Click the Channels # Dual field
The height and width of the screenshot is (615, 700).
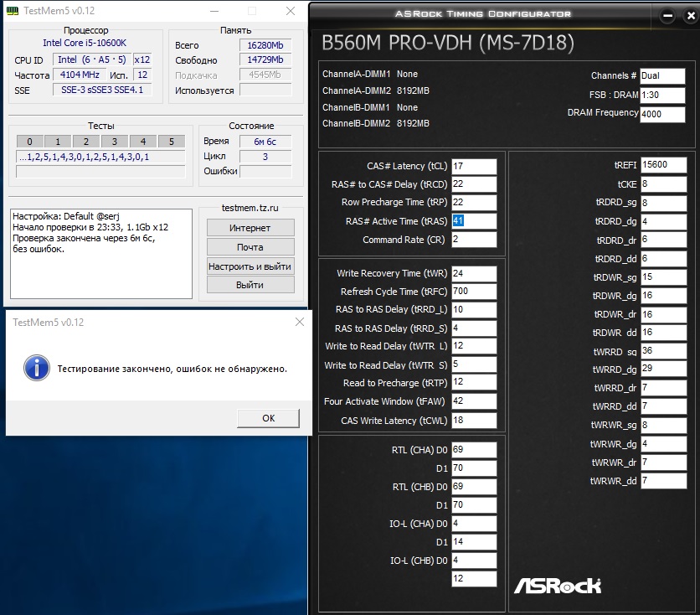662,76
